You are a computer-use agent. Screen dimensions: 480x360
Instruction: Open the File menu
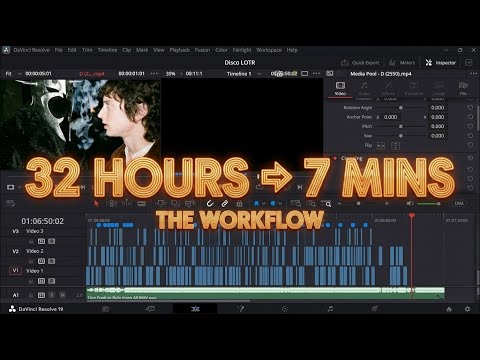[59, 50]
